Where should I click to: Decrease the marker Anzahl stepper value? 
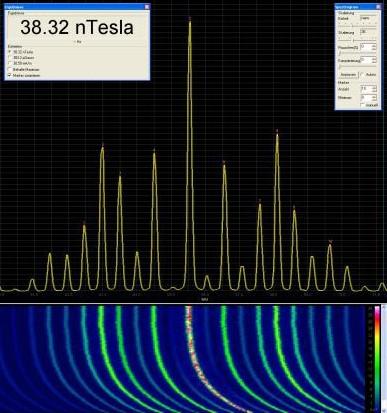click(374, 90)
